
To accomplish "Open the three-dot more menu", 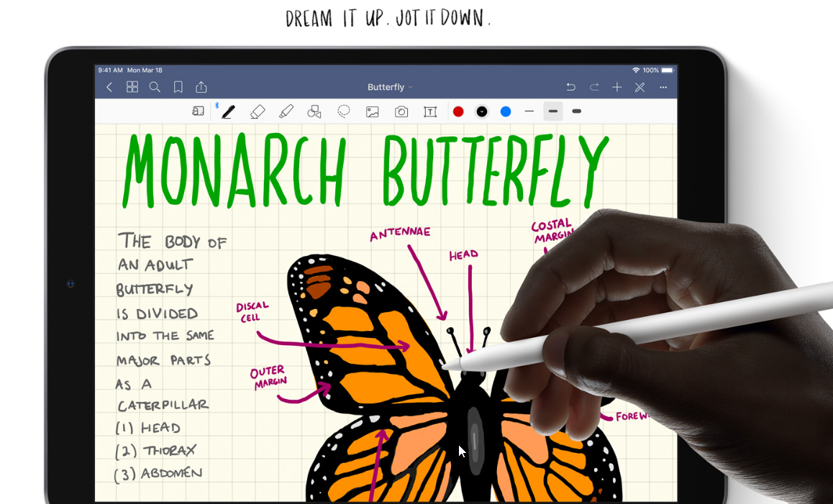I will pyautogui.click(x=663, y=87).
